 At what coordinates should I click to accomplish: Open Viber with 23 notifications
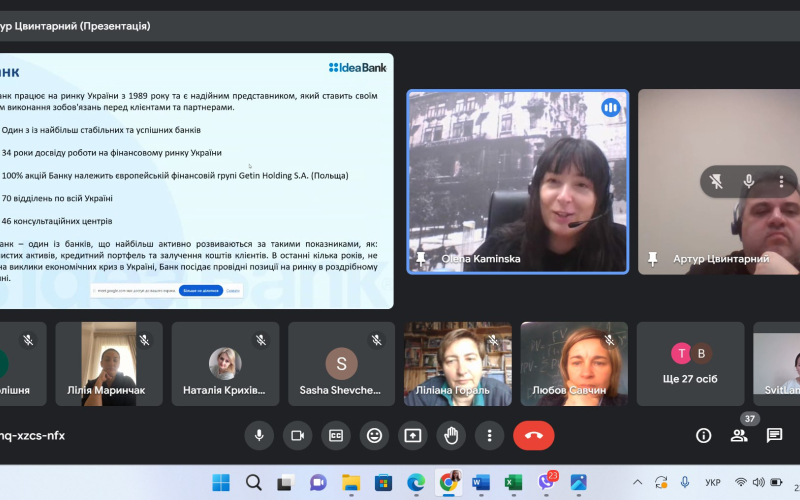546,482
